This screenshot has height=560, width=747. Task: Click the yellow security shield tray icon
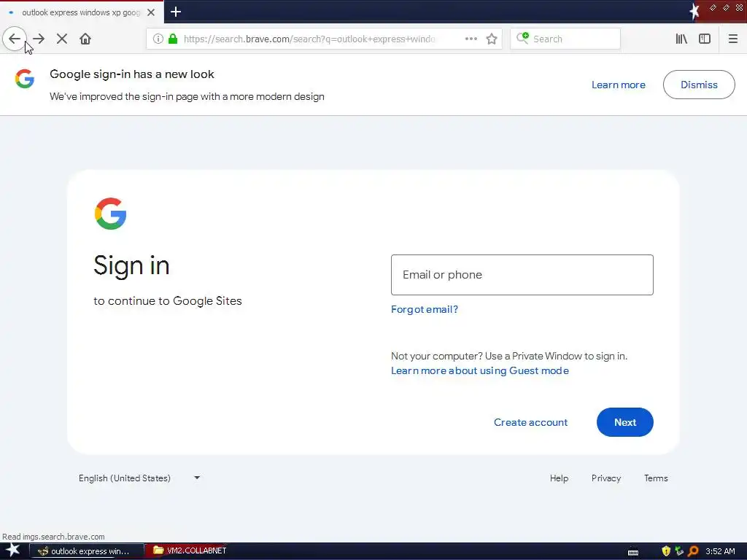pos(666,551)
